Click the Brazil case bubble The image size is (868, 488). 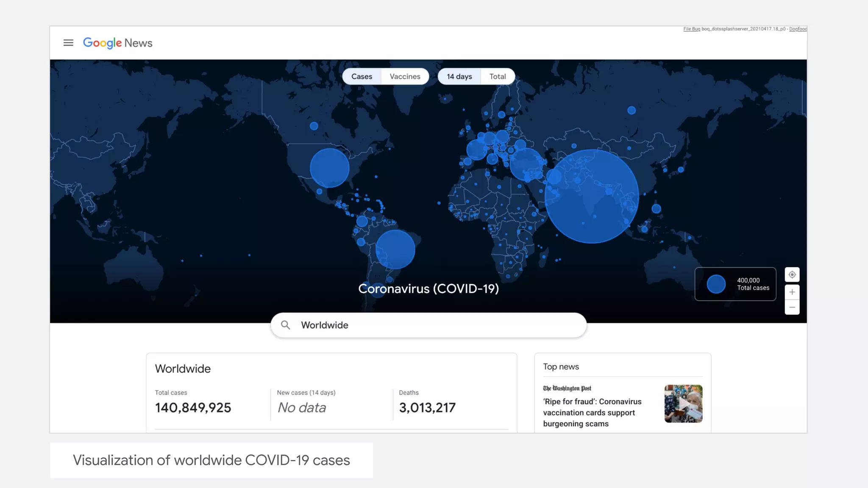395,250
